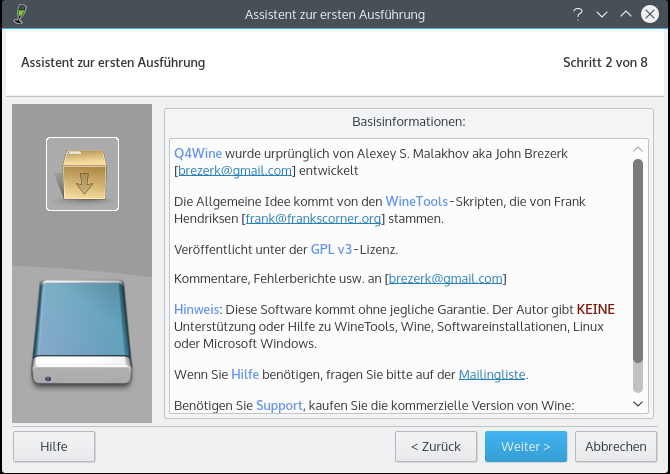This screenshot has height=474, width=670.
Task: Click the question mark help icon in title bar
Action: (x=578, y=14)
